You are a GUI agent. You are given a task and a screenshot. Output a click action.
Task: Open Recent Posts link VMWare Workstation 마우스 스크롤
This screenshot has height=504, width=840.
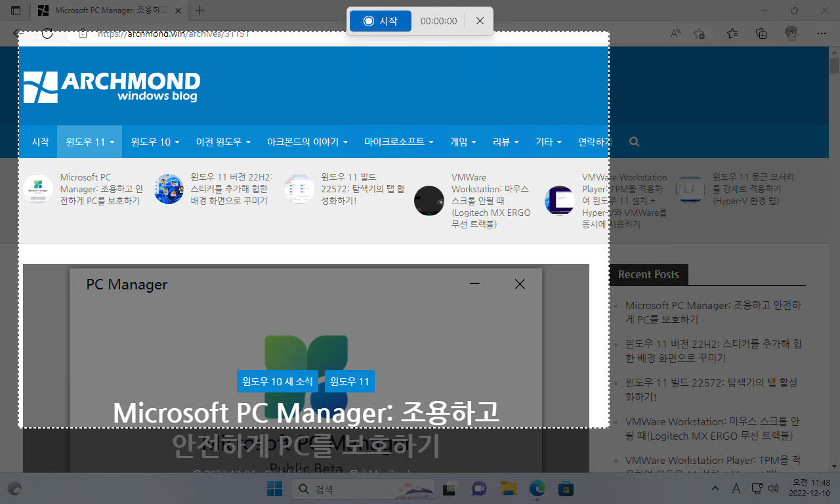point(713,429)
